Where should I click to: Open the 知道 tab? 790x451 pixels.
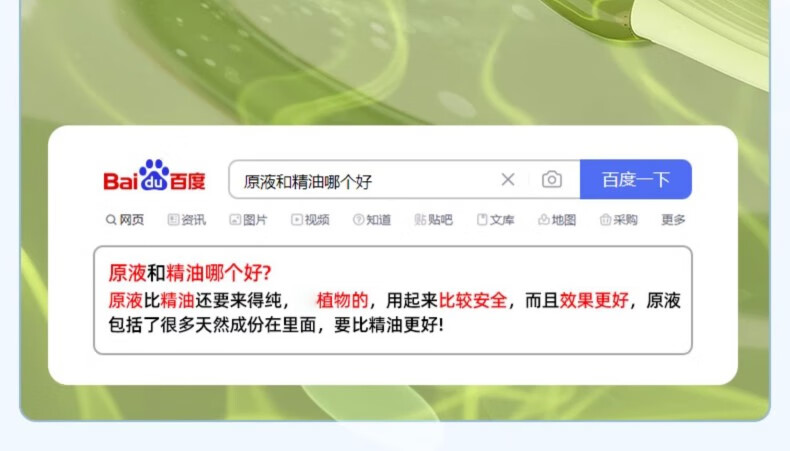[x=372, y=220]
